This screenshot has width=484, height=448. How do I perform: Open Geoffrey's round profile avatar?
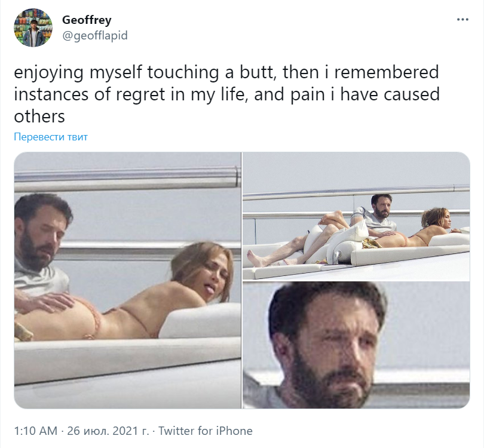(x=33, y=27)
